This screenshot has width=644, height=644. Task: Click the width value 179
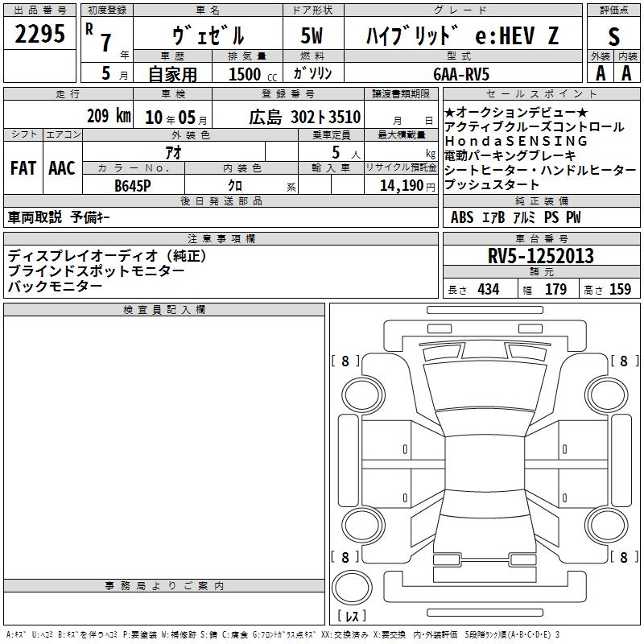[x=555, y=289]
